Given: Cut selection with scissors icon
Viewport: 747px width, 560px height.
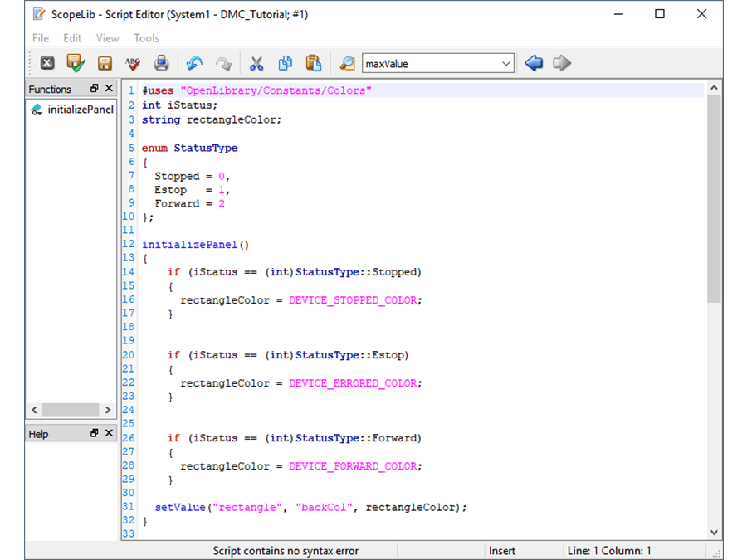Looking at the screenshot, I should point(256,63).
